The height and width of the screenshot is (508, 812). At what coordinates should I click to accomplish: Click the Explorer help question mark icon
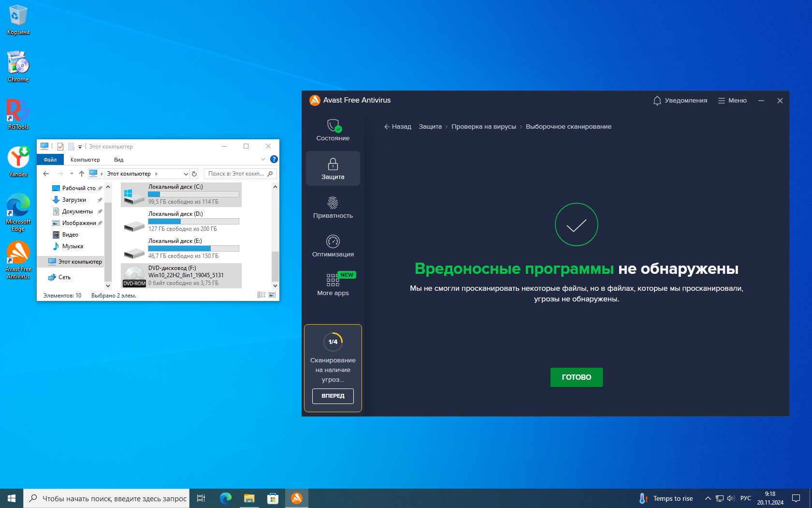tap(274, 159)
